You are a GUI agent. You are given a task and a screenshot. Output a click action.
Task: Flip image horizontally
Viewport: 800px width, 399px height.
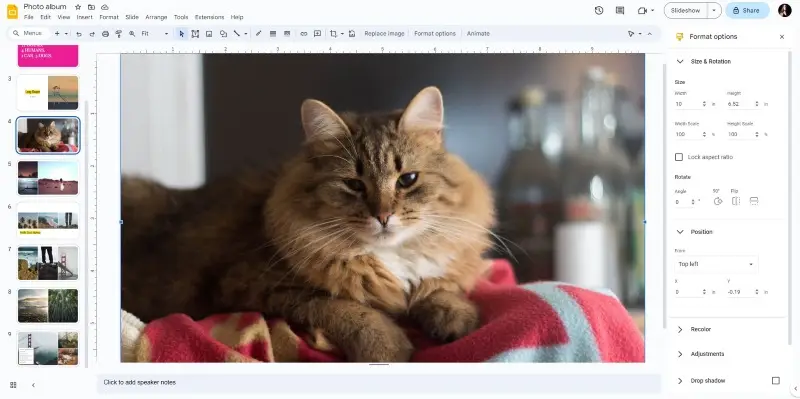[x=736, y=201]
